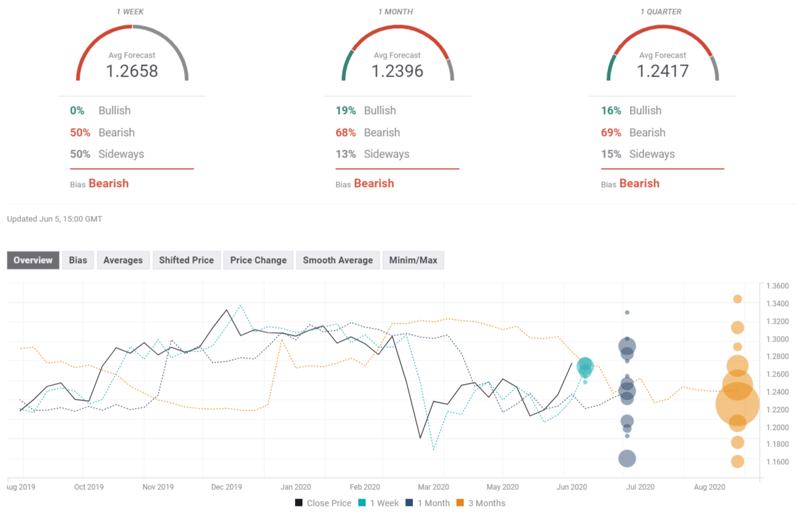Viewport: 812px width, 517px height.
Task: Switch to the Overview tab
Action: 33,260
